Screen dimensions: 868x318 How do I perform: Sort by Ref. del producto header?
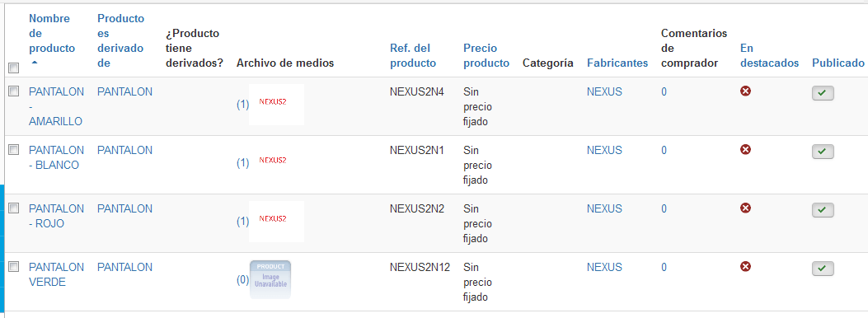(412, 55)
